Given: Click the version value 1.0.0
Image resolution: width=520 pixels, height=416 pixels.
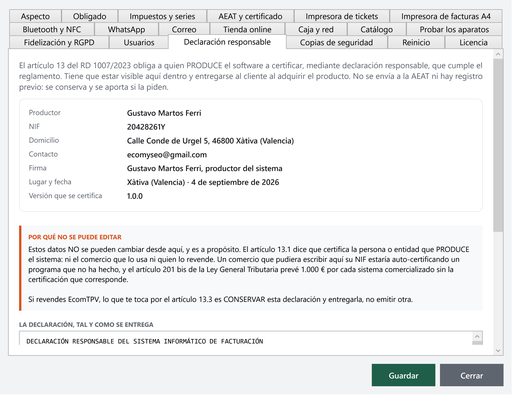Looking at the screenshot, I should click(135, 196).
